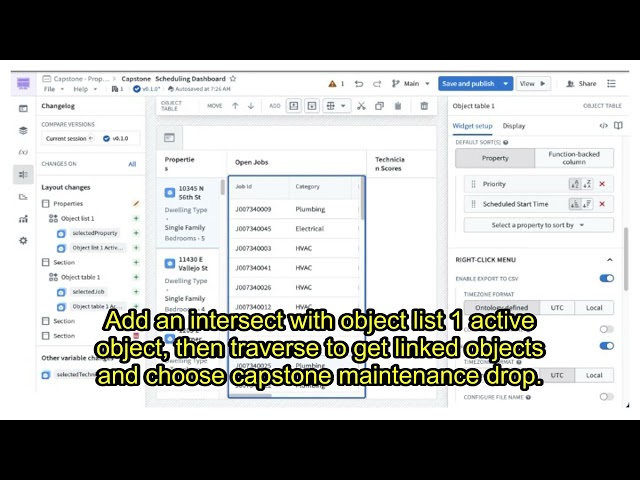Remove the Priority sort property
Image resolution: width=640 pixels, height=480 pixels.
602,184
